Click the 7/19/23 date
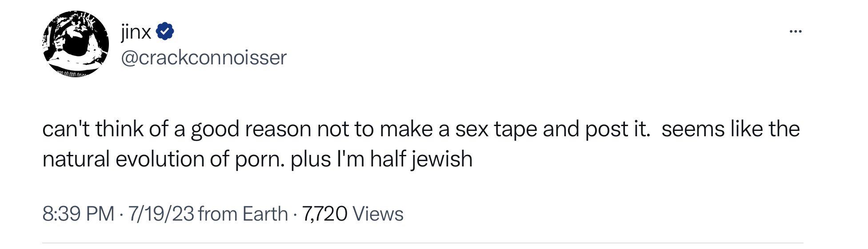 click(161, 214)
